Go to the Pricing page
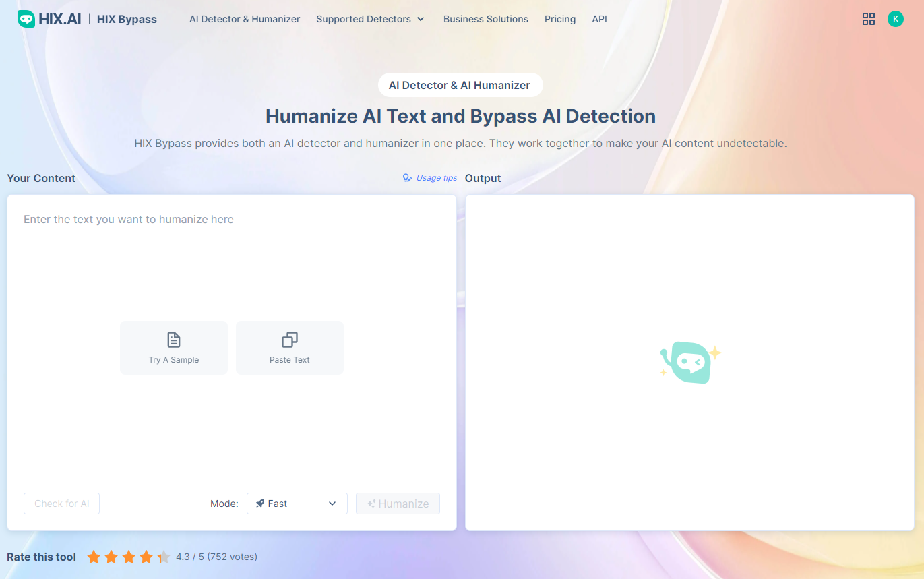The height and width of the screenshot is (579, 924). pyautogui.click(x=560, y=19)
